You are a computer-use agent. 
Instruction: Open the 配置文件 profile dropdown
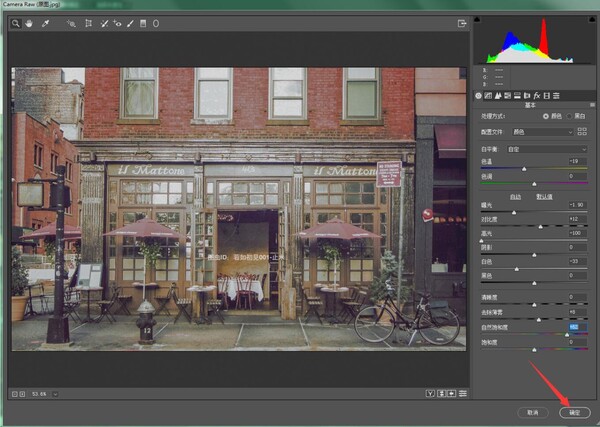click(x=543, y=132)
